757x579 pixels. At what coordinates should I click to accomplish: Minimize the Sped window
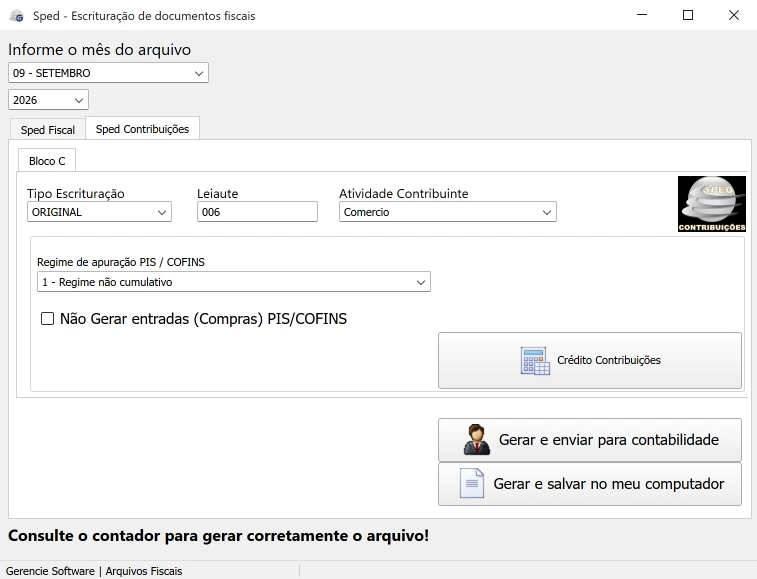(642, 15)
